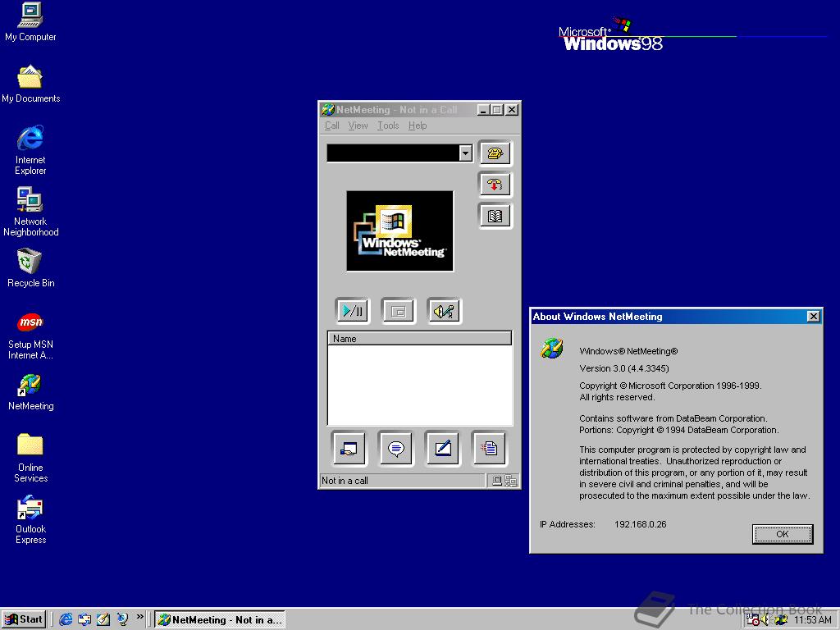Open the Share Program button
The height and width of the screenshot is (630, 840).
[349, 448]
